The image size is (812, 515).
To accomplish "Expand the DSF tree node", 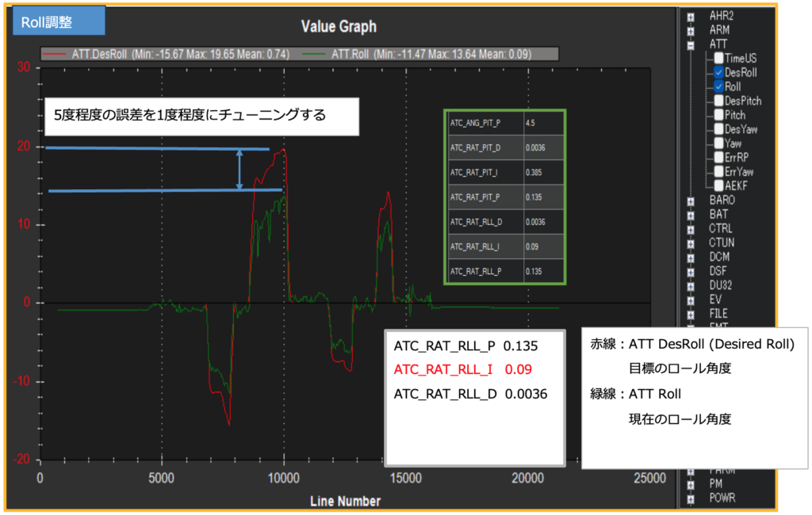I will (x=691, y=273).
